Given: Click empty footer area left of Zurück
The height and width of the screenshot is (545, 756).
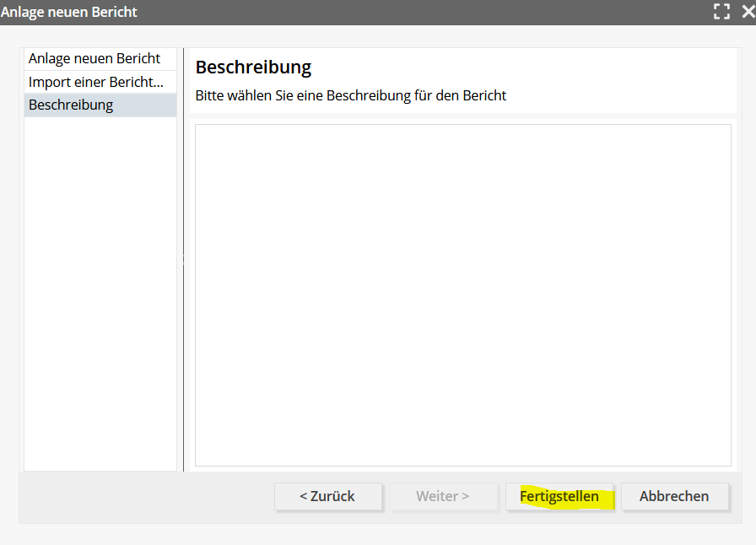Looking at the screenshot, I should tap(143, 498).
